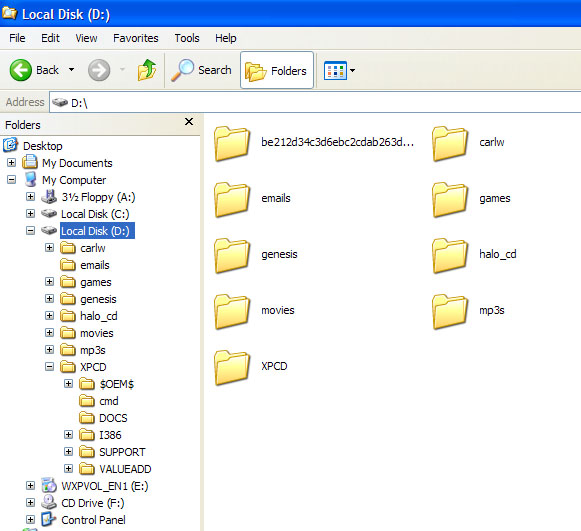Expand CD Drive (F:) node
The width and height of the screenshot is (581, 531).
point(30,502)
